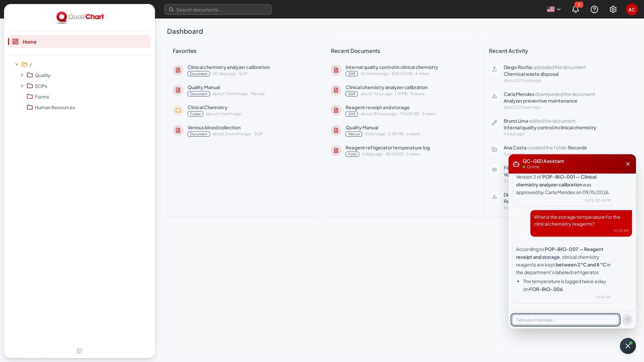Click the assistant robot icon in chat header
The height and width of the screenshot is (362, 644).
pyautogui.click(x=516, y=164)
